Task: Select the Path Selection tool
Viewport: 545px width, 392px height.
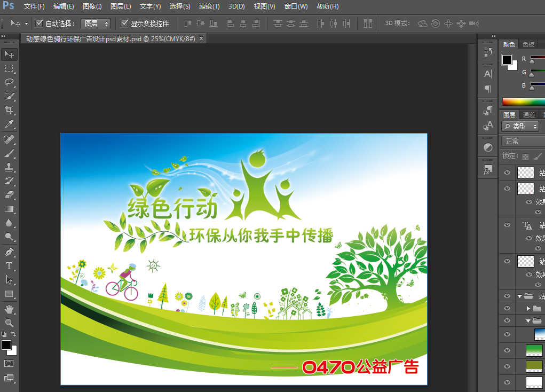Action: (9, 280)
